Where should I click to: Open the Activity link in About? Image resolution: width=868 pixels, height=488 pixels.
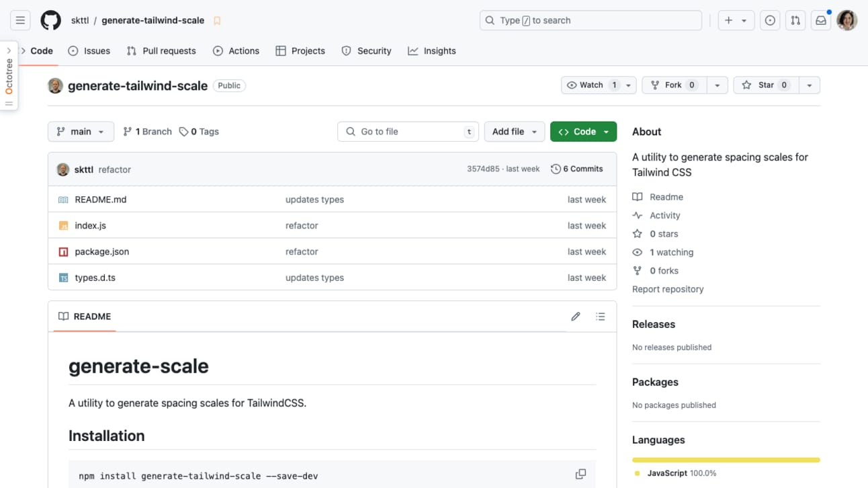click(x=656, y=216)
